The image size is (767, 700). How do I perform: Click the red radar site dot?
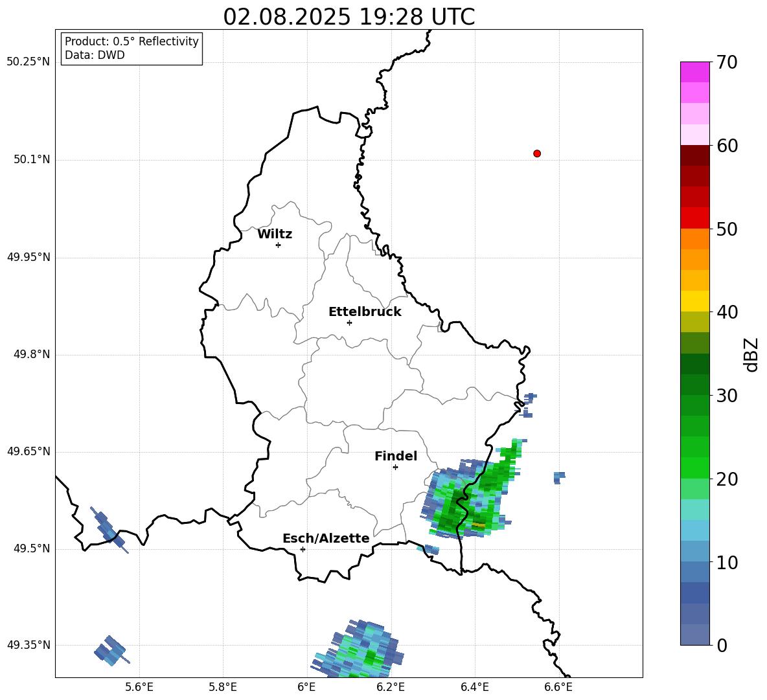(x=537, y=153)
